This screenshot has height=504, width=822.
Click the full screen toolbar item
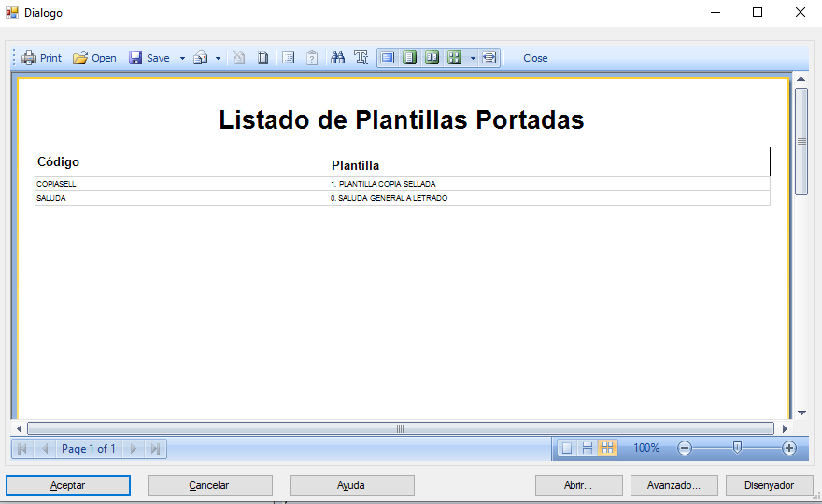(489, 58)
